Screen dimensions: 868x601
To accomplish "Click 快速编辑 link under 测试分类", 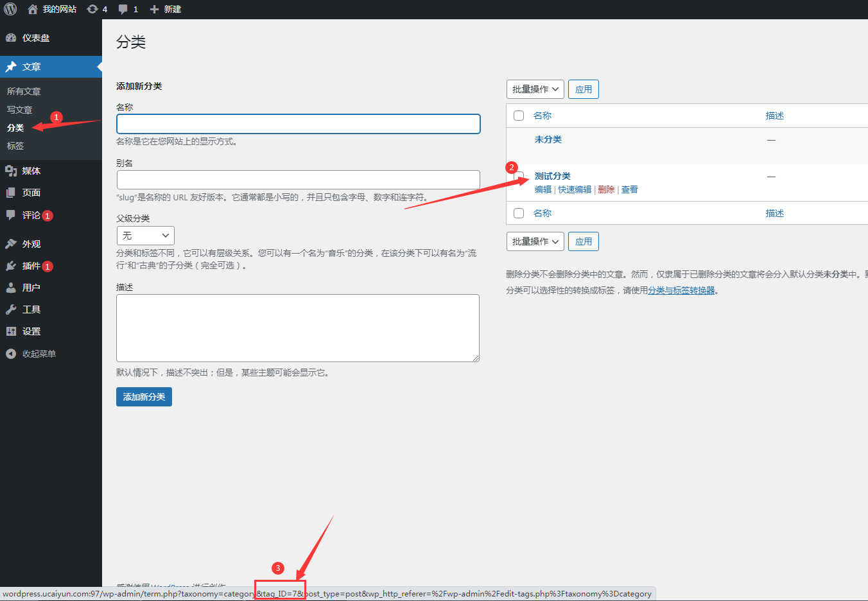I will click(575, 189).
